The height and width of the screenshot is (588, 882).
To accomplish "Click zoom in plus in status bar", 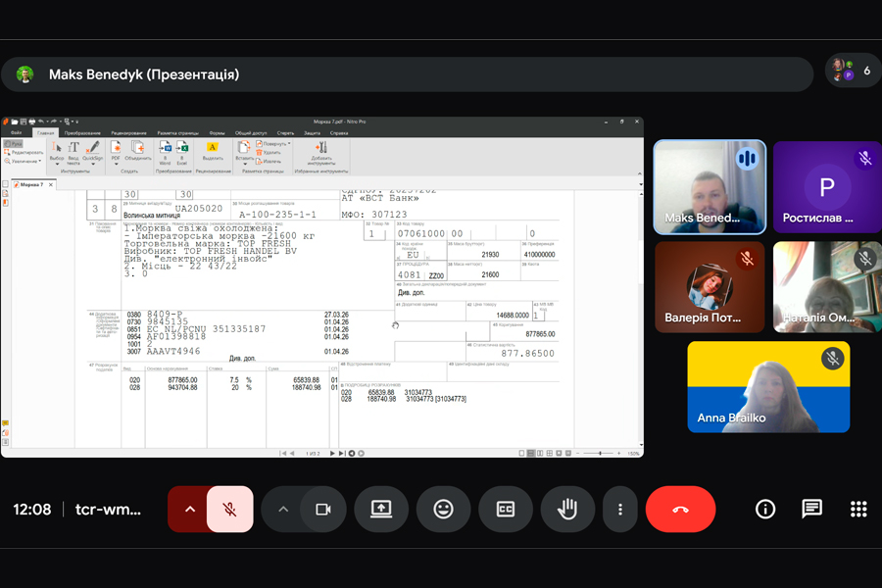I will pos(618,453).
